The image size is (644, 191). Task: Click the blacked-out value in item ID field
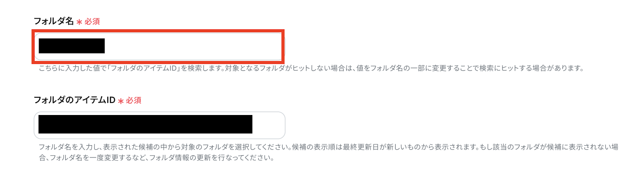pyautogui.click(x=145, y=124)
